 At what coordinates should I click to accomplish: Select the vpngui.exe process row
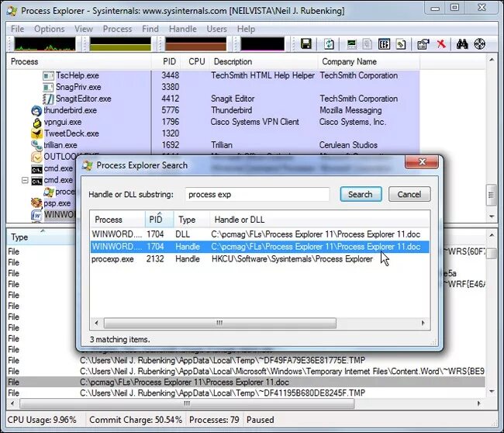(x=212, y=122)
